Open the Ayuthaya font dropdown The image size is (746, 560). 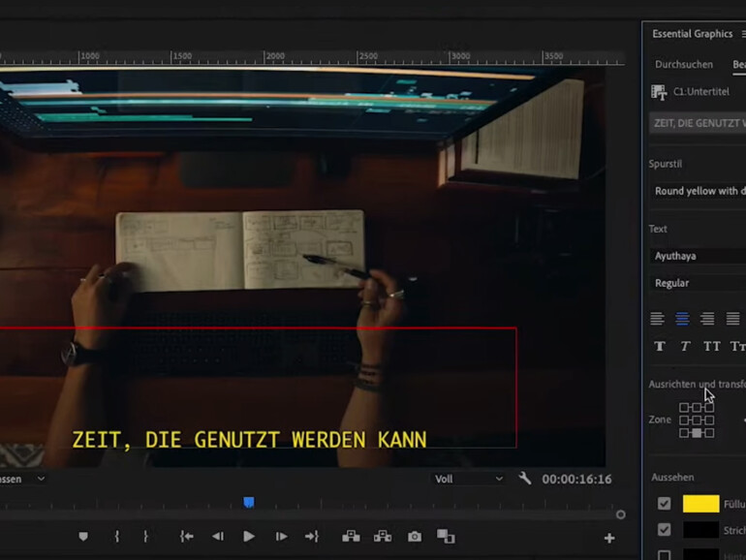pos(698,256)
